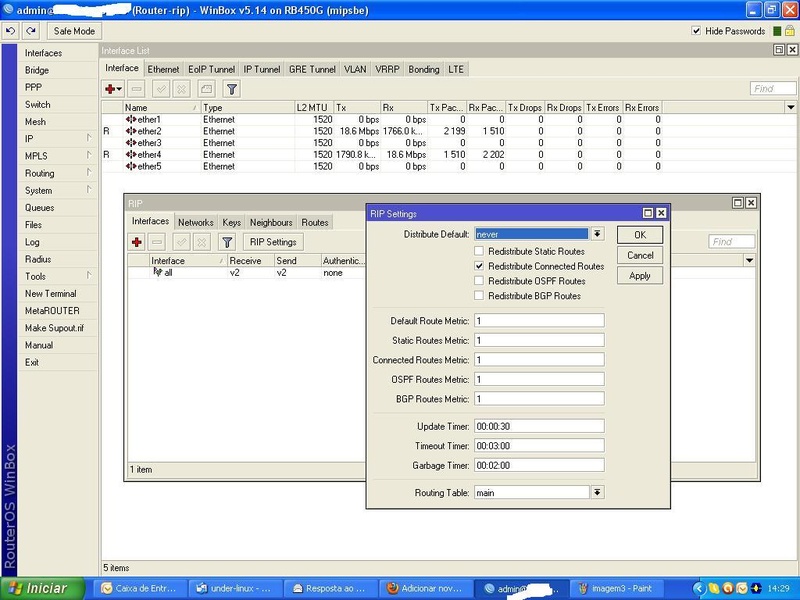Click the undo arrow icon in top toolbar
The height and width of the screenshot is (600, 800).
coord(11,31)
